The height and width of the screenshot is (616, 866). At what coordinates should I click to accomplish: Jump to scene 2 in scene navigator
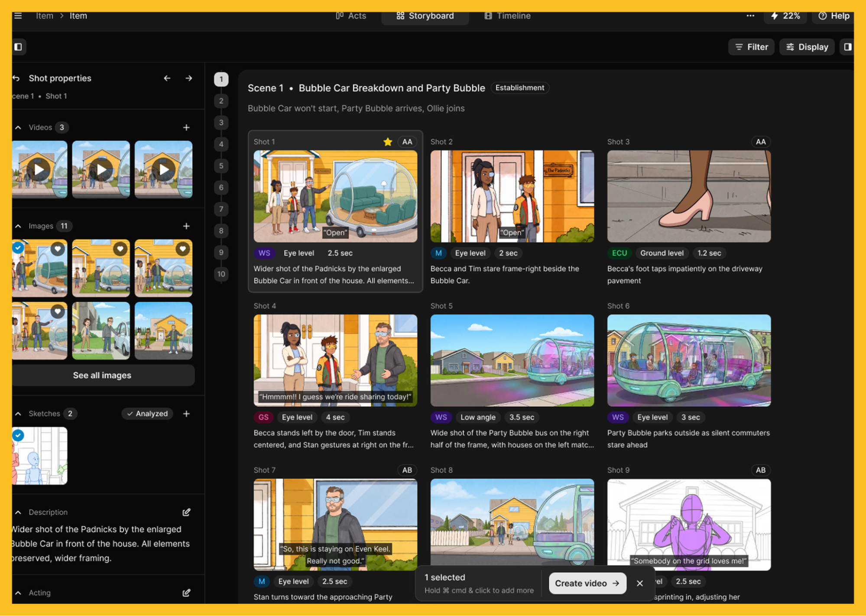click(x=221, y=101)
